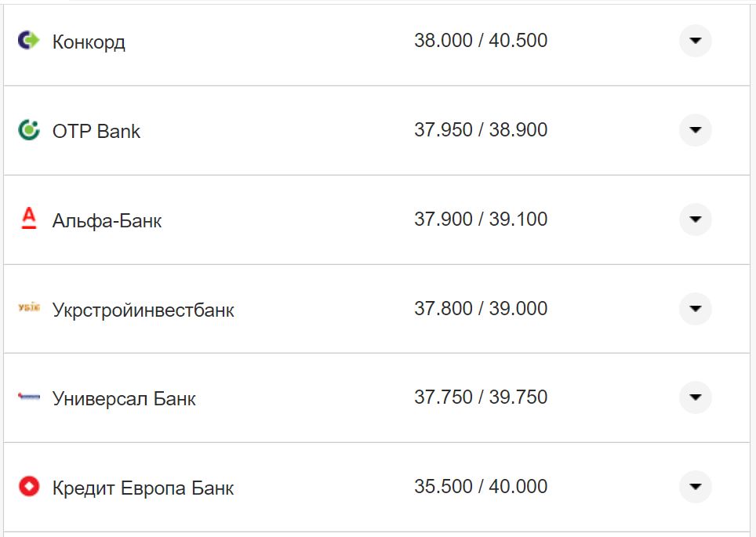Expand the Конкорд row dropdown arrow
This screenshot has width=756, height=537.
tap(695, 41)
